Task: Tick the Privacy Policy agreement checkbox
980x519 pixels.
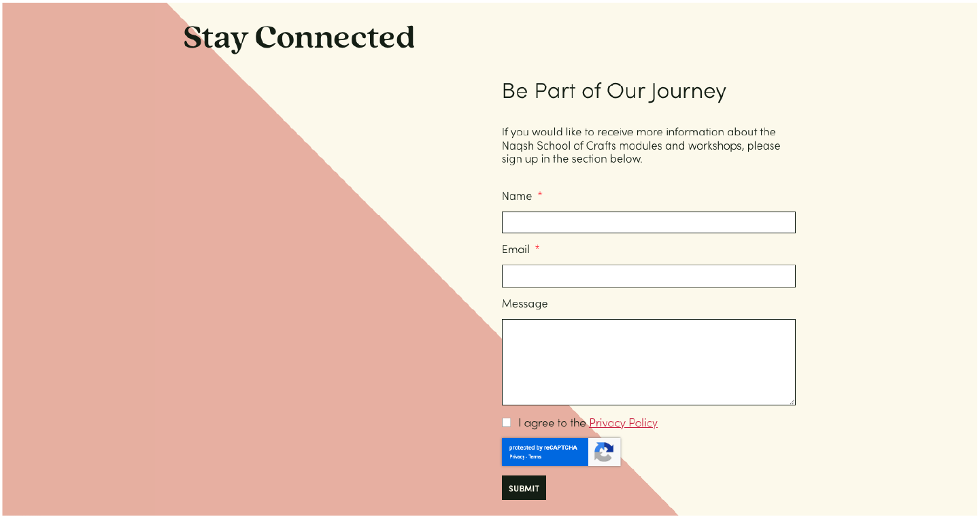Action: point(507,422)
